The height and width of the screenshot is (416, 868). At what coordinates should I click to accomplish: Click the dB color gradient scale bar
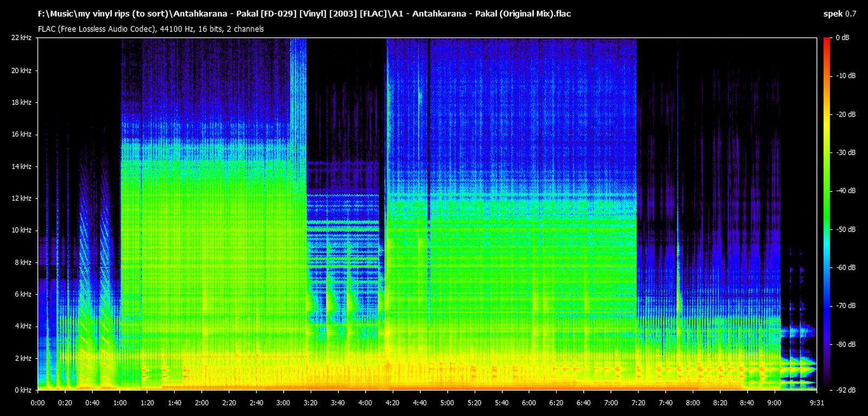[826, 214]
